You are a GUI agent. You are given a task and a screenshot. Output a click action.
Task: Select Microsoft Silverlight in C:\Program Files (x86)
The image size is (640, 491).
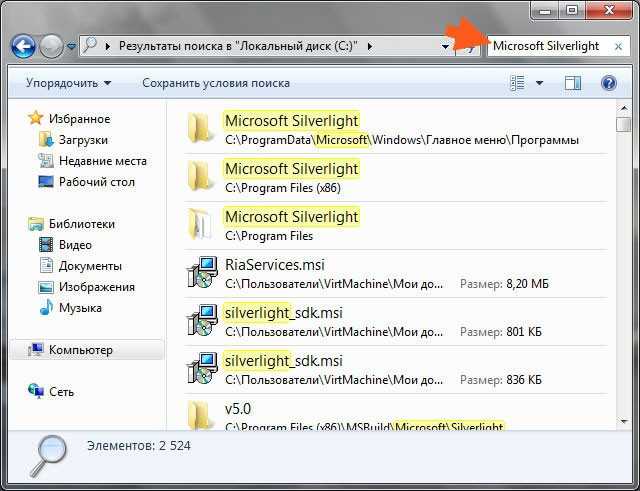point(396,178)
